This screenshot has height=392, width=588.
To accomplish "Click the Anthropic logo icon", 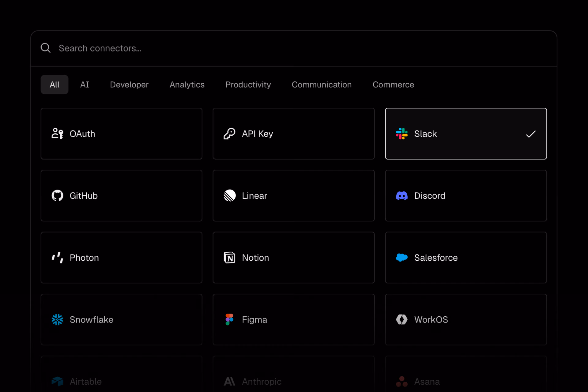I will click(x=229, y=382).
